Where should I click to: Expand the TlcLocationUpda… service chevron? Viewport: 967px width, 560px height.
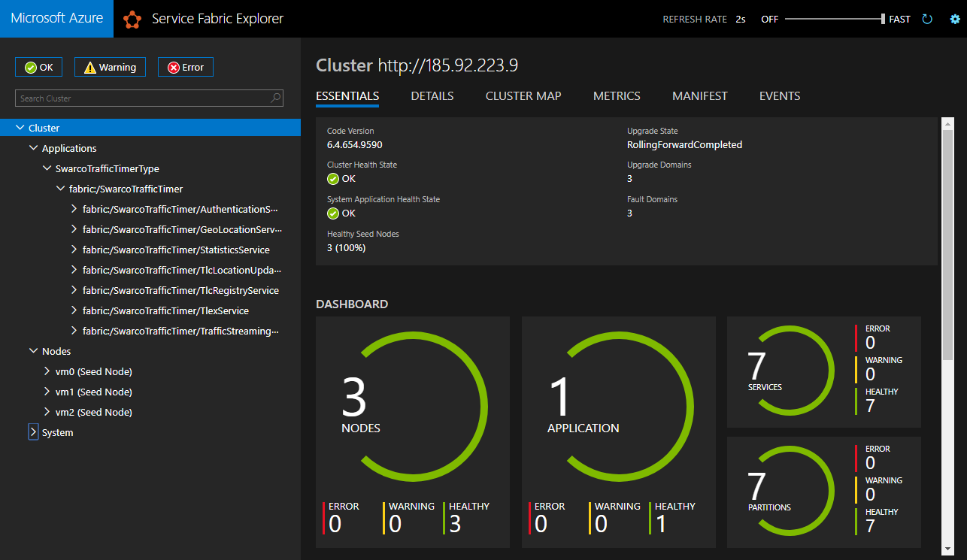click(74, 270)
